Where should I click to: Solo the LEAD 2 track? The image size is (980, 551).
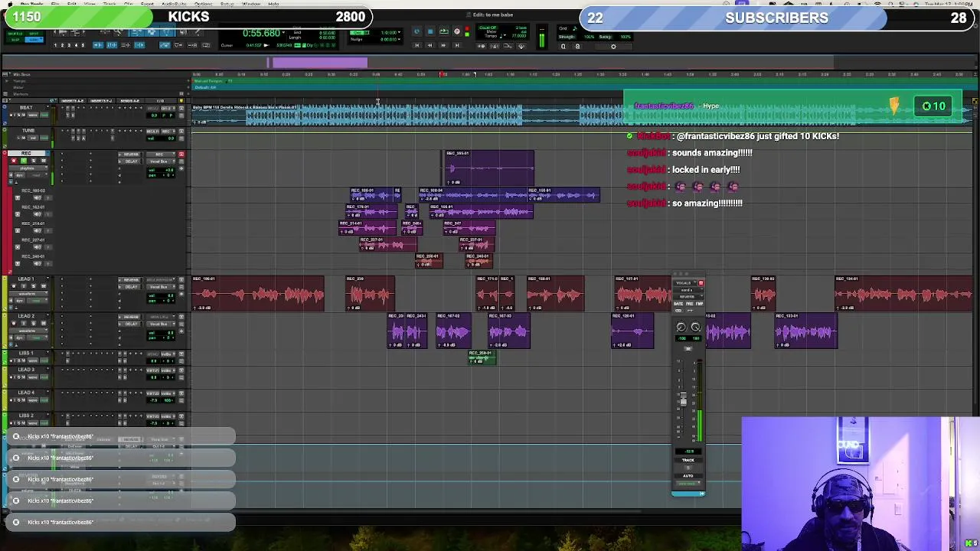34,323
